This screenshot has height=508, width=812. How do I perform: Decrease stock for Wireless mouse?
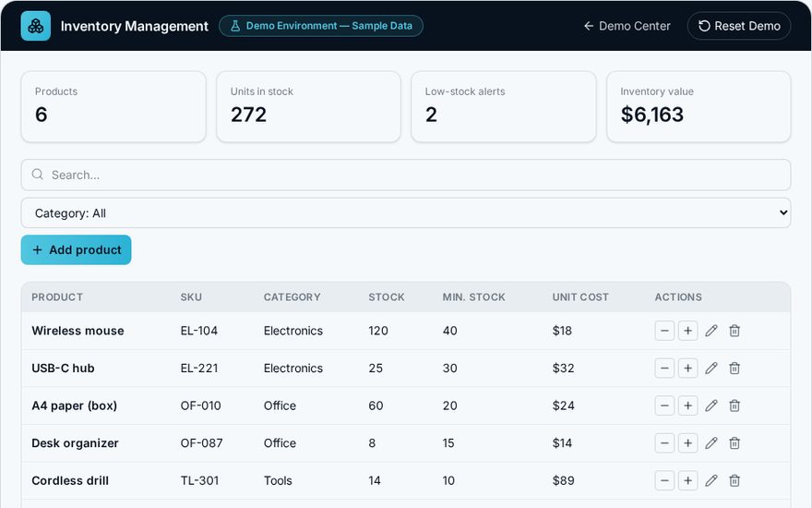pos(664,331)
